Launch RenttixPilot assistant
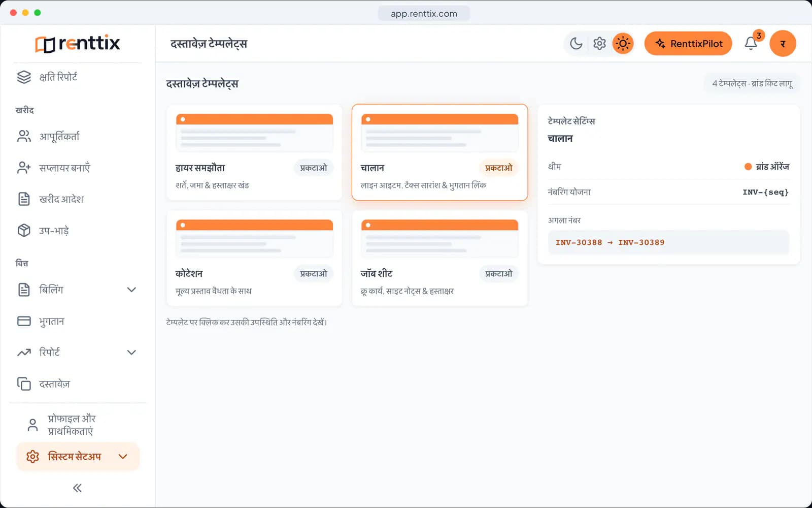Screen dimensions: 812x508 pyautogui.click(x=688, y=44)
